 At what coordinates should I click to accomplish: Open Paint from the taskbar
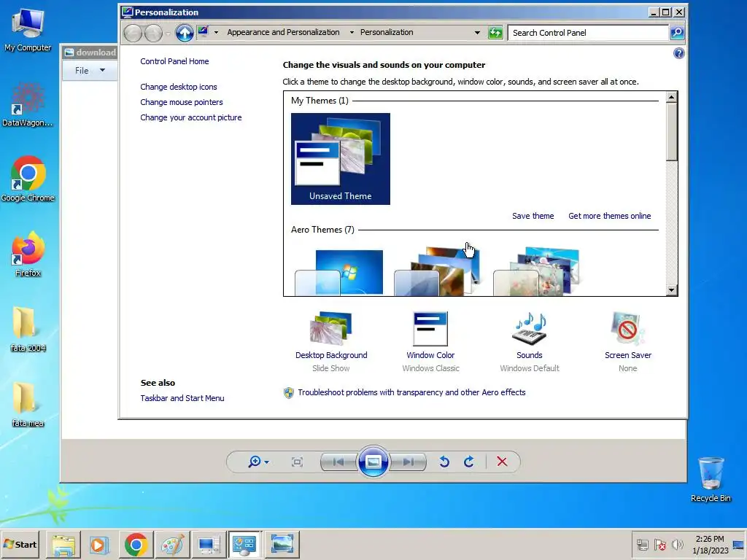pyautogui.click(x=172, y=545)
